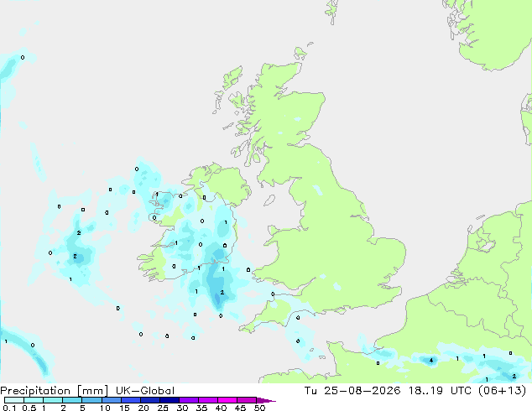Click the 0.1–0.5 mm legend color box

pyautogui.click(x=14, y=400)
